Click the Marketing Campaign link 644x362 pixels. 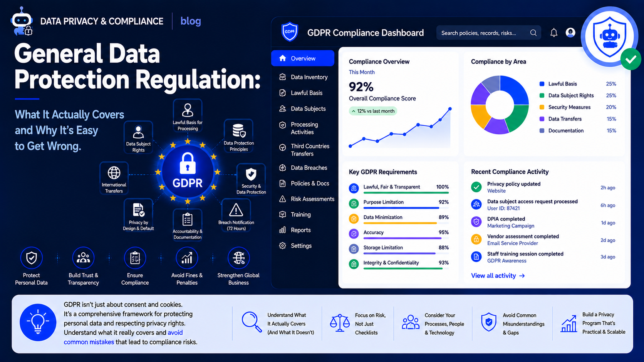coord(510,226)
